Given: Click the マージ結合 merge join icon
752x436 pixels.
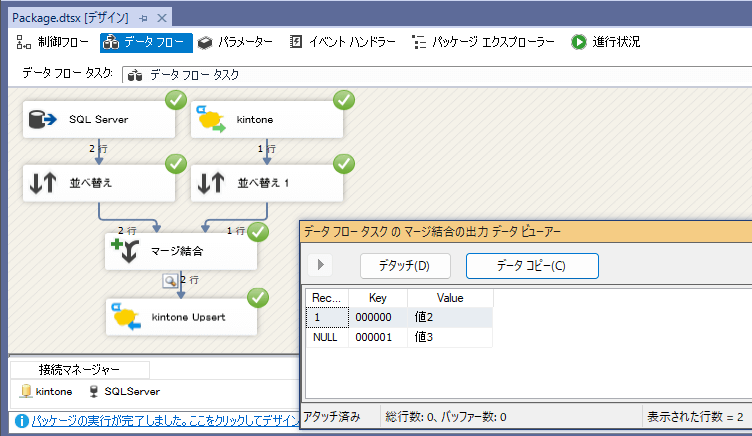Looking at the screenshot, I should click(125, 251).
